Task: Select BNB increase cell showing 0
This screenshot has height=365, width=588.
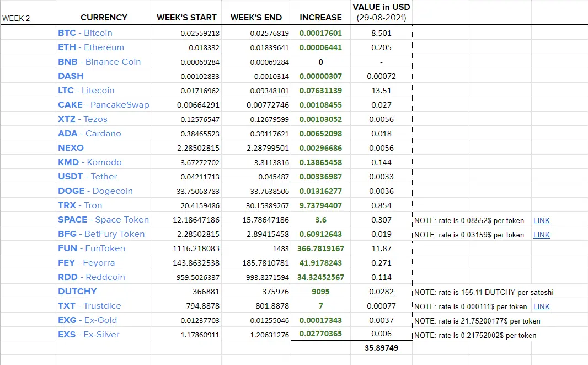Action: 320,62
